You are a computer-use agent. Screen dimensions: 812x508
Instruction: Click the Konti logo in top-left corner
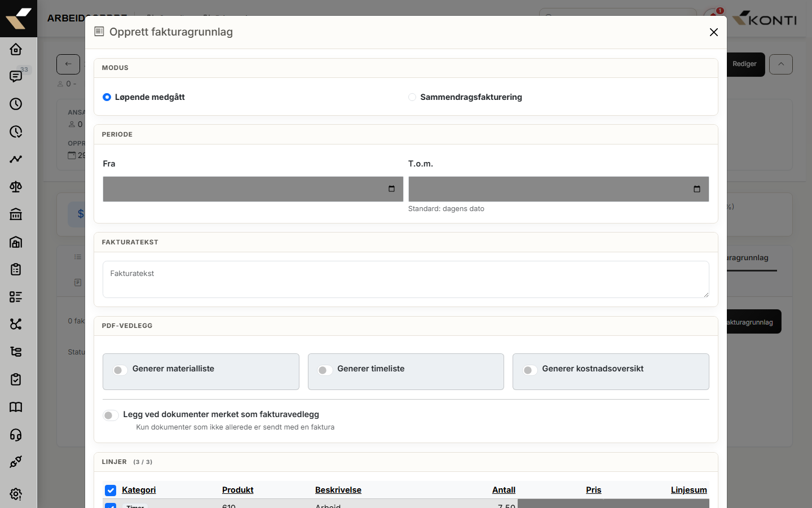point(19,19)
